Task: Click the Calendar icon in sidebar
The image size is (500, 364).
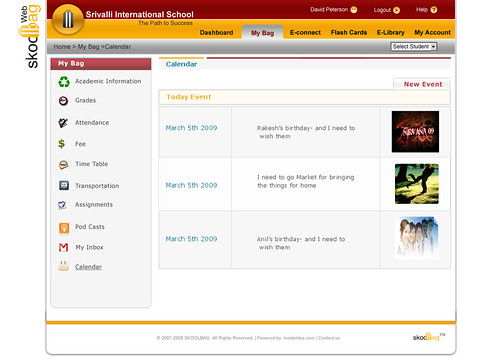Action: [x=63, y=266]
